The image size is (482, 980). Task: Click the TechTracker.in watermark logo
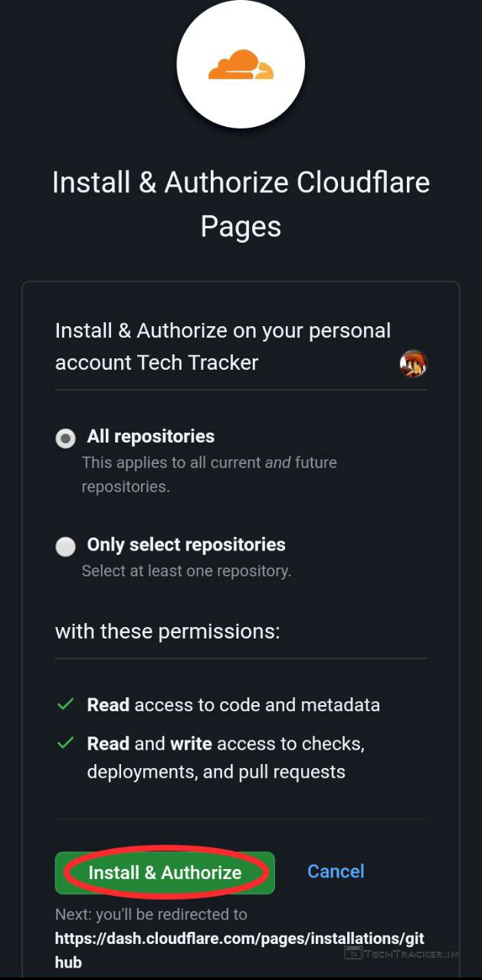[x=402, y=954]
